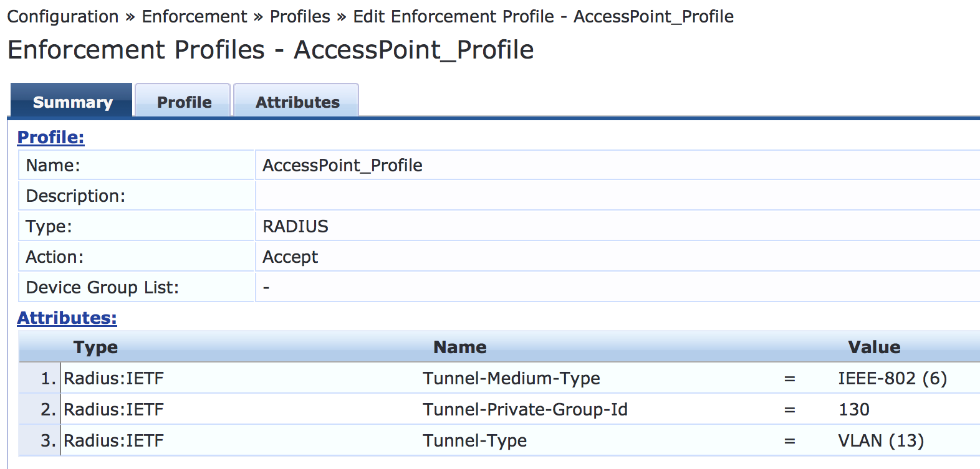Click the Configuration breadcrumb link

(63, 17)
